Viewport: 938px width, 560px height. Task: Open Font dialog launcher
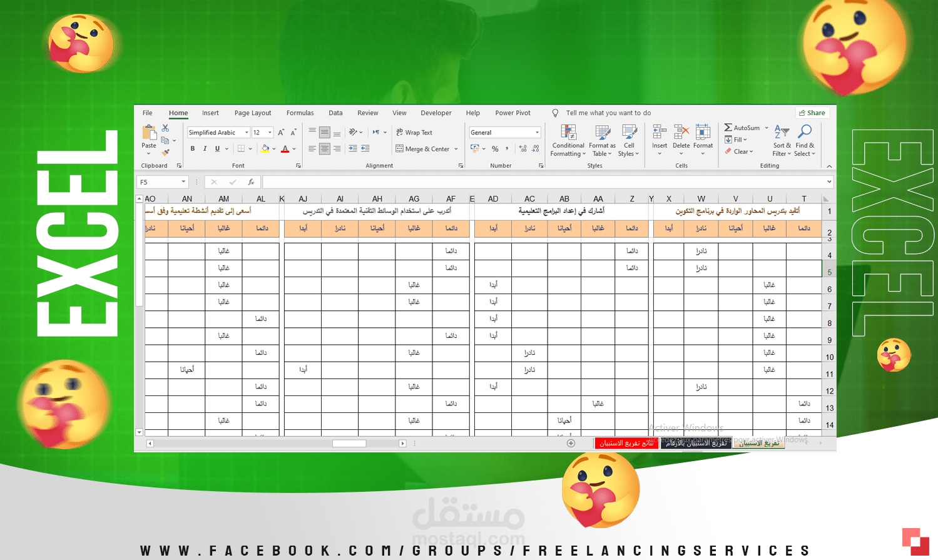pyautogui.click(x=298, y=166)
